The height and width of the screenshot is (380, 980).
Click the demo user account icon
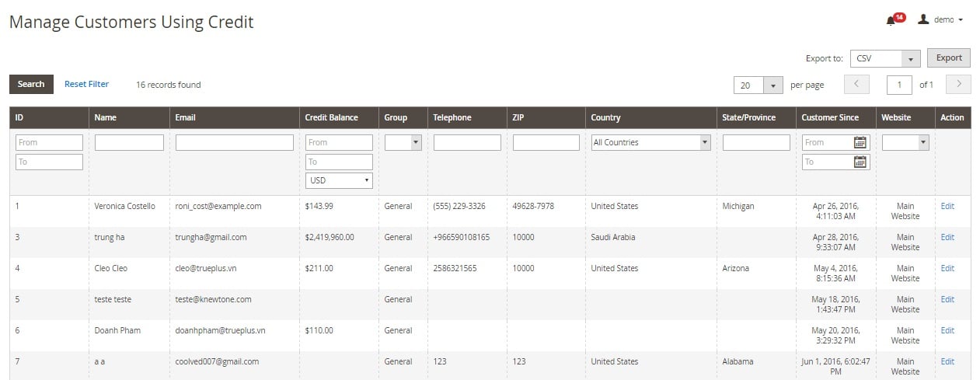pyautogui.click(x=923, y=19)
